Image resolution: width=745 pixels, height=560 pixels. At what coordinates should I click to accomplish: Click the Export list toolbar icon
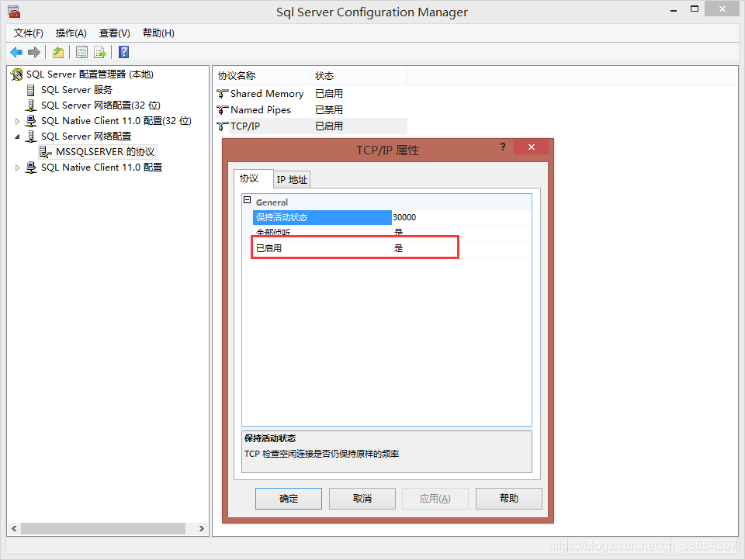[100, 52]
